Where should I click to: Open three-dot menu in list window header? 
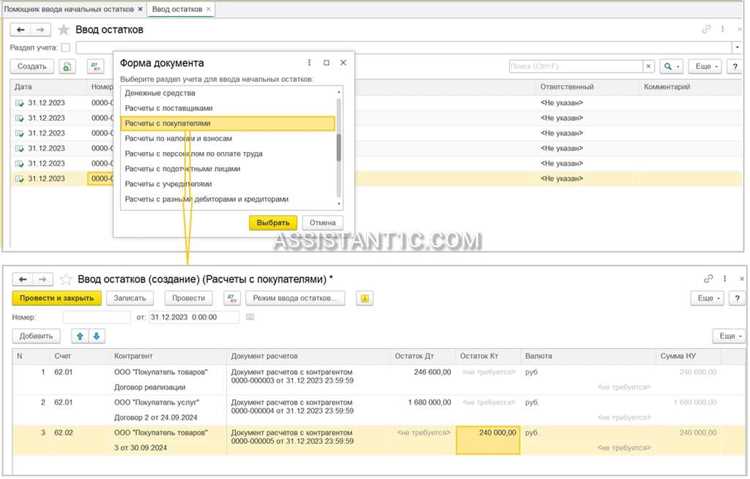pyautogui.click(x=723, y=30)
